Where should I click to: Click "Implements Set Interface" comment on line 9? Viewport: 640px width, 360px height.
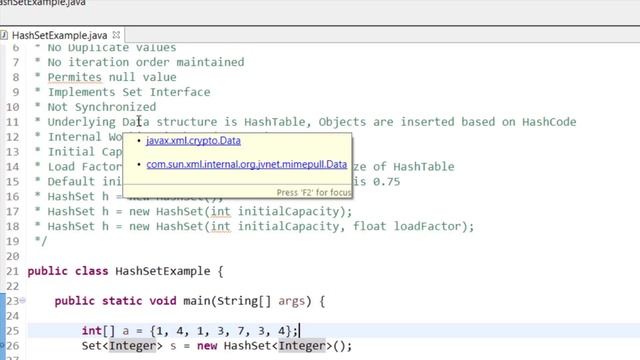click(129, 92)
